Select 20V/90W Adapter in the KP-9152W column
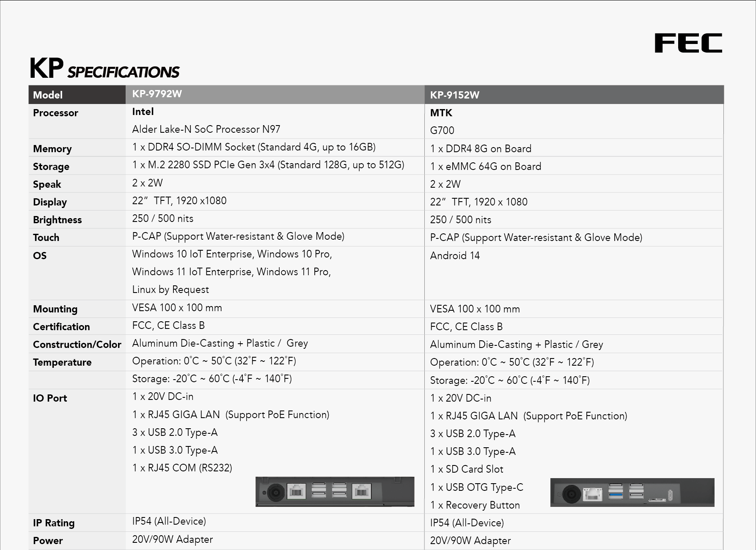The height and width of the screenshot is (550, 756). coord(470,541)
